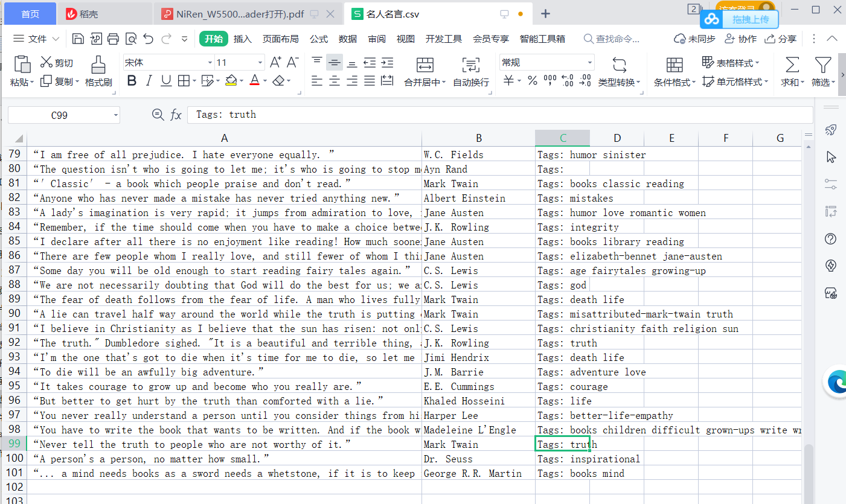Click the percent style icon
The height and width of the screenshot is (504, 846).
pos(533,81)
